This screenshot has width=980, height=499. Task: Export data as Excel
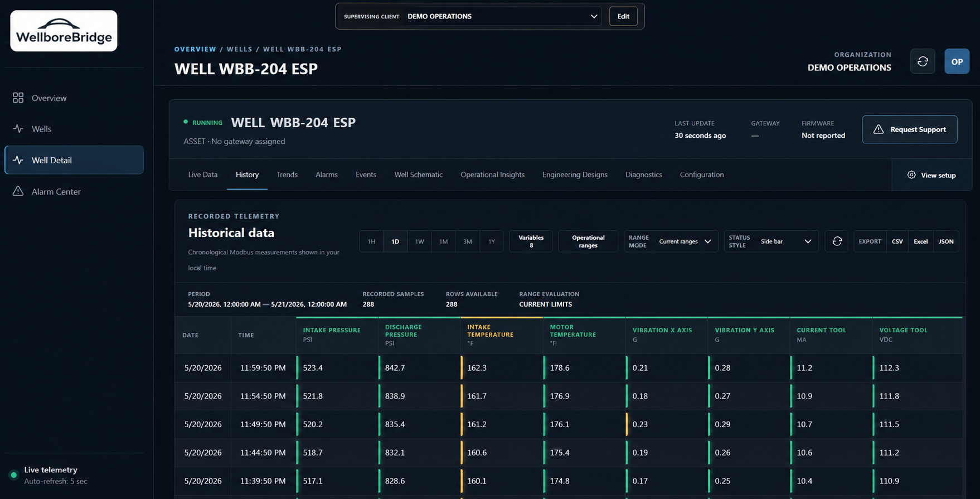click(x=920, y=241)
